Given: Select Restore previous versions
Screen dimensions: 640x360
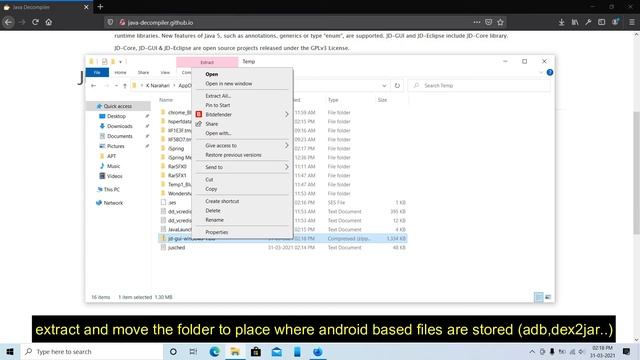Looking at the screenshot, I should click(233, 155).
